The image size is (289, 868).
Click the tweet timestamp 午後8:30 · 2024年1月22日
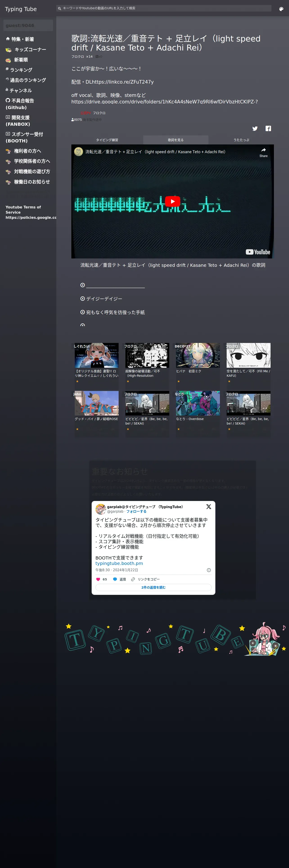[117, 570]
